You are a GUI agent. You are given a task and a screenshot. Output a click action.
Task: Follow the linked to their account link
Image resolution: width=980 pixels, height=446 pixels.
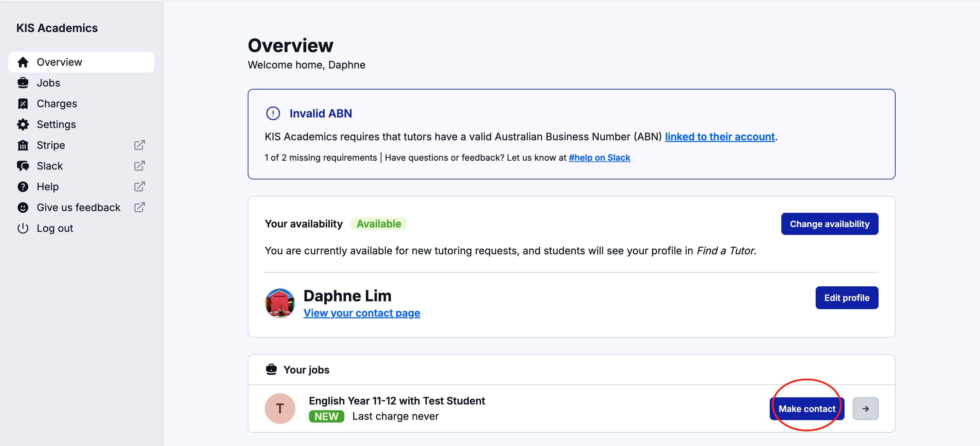point(719,137)
